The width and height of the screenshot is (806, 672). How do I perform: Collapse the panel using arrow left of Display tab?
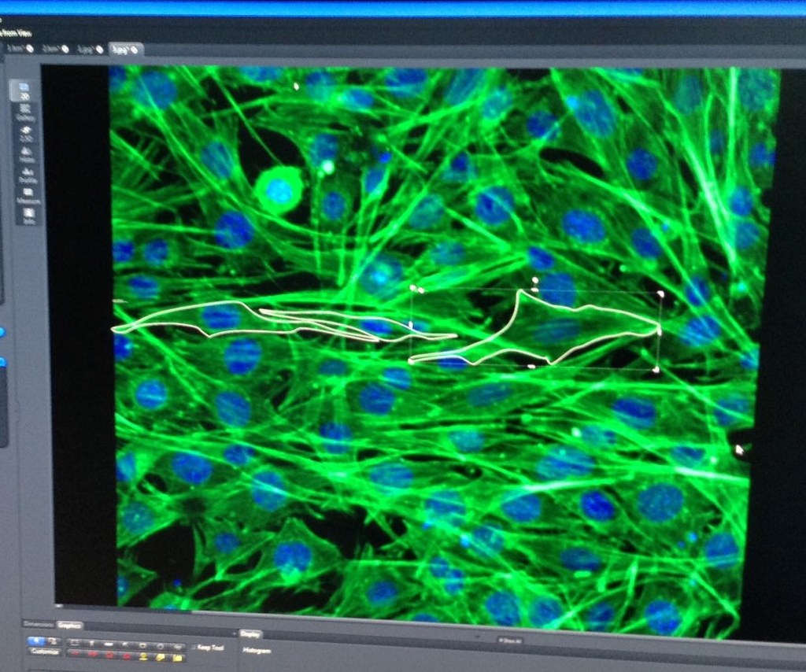click(x=234, y=633)
